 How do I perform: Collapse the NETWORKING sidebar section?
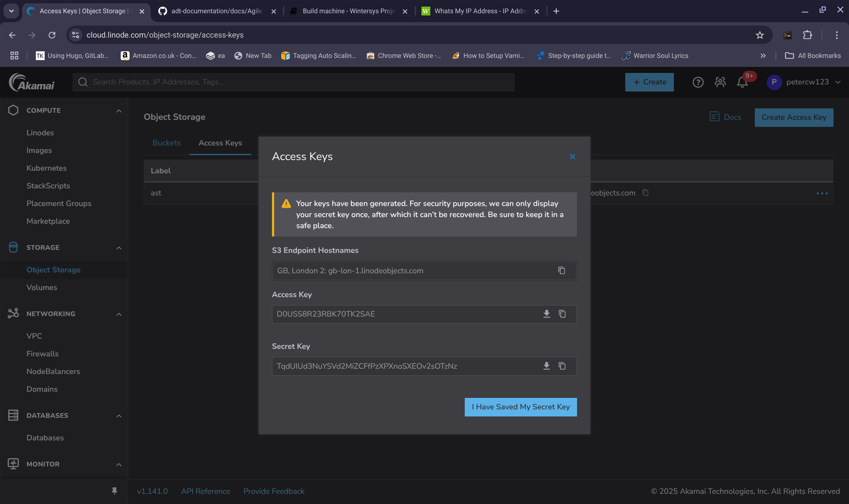[119, 314]
